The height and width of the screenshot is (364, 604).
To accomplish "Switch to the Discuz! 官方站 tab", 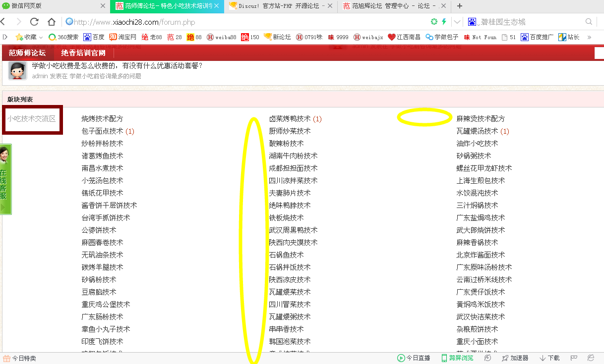I will [x=280, y=6].
